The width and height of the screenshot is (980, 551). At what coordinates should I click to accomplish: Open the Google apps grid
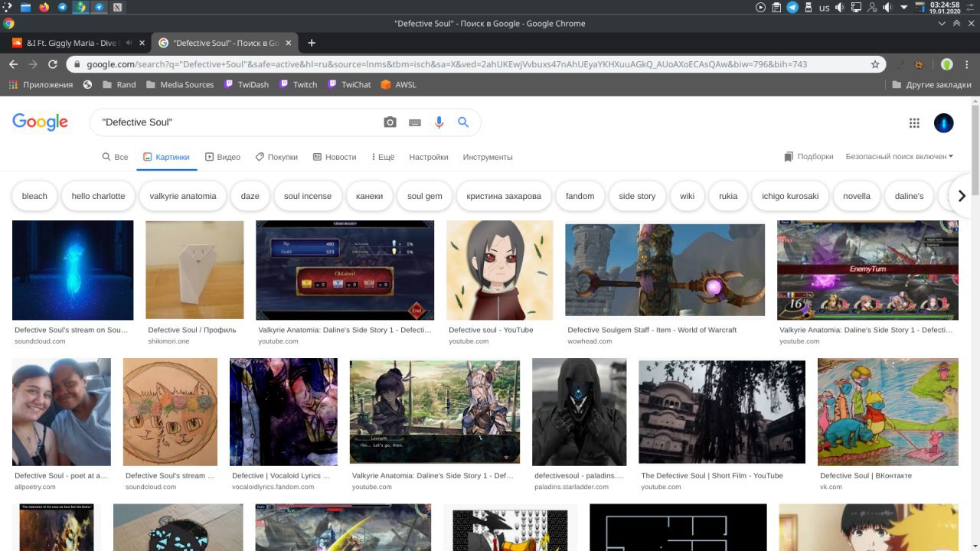tap(914, 122)
